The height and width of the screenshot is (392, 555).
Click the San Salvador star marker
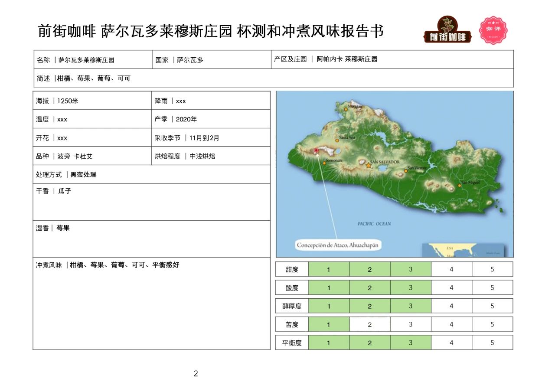[369, 166]
